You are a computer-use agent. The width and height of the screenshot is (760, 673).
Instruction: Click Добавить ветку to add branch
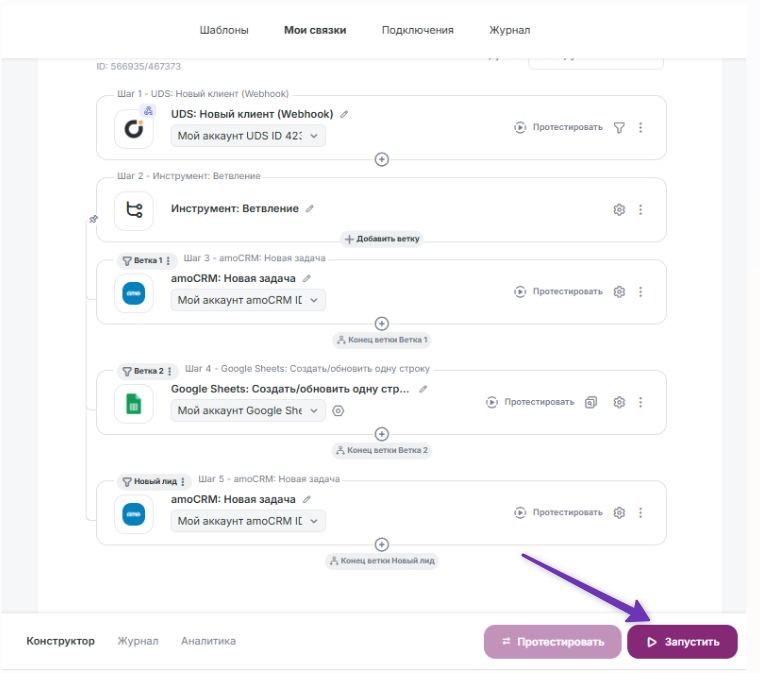point(382,239)
